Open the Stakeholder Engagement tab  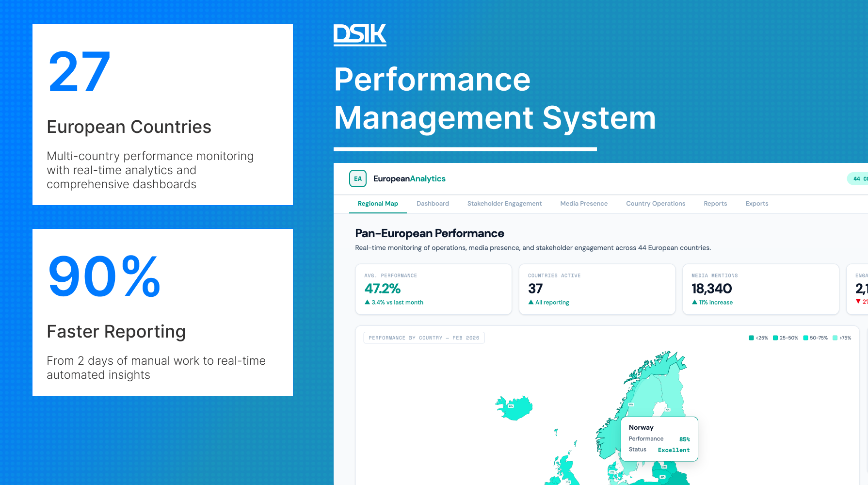coord(504,203)
